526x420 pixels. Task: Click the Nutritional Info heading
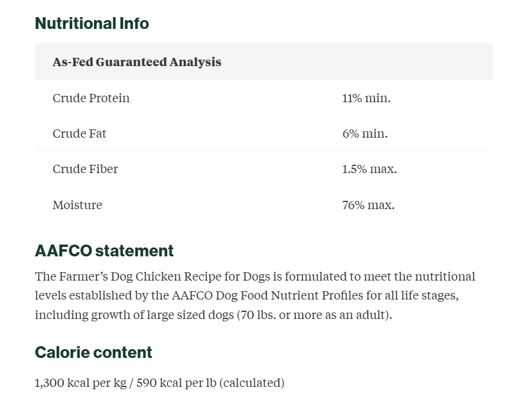(92, 24)
